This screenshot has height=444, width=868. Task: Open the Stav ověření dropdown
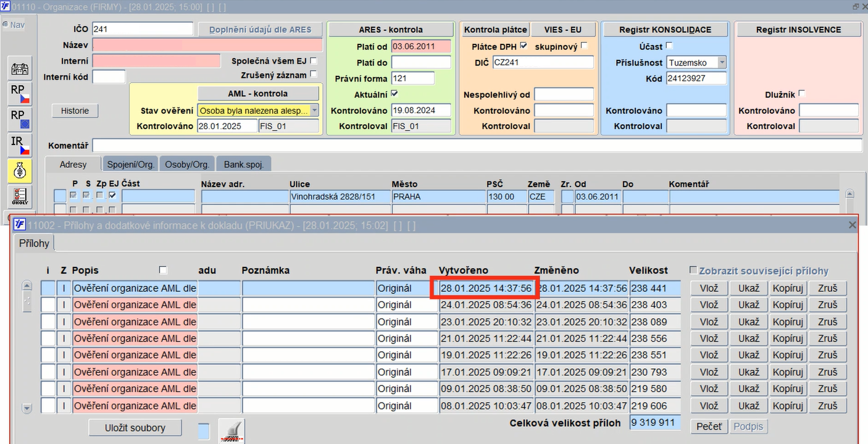click(314, 111)
